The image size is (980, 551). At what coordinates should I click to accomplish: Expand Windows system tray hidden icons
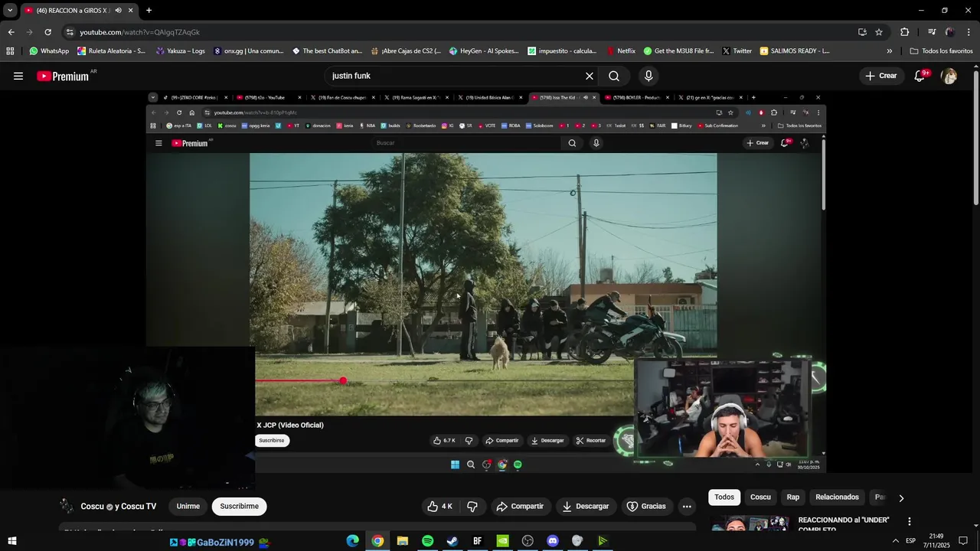point(896,541)
